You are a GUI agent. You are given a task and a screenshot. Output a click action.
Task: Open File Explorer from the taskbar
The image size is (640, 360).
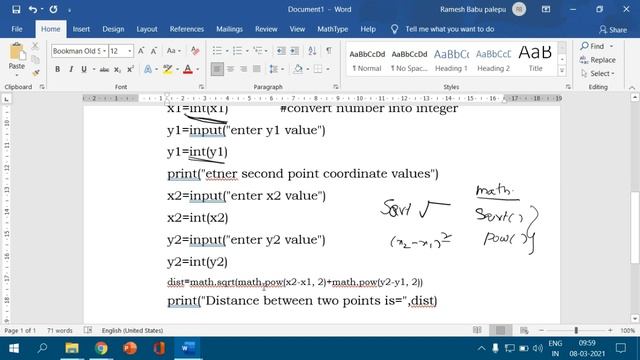point(72,348)
